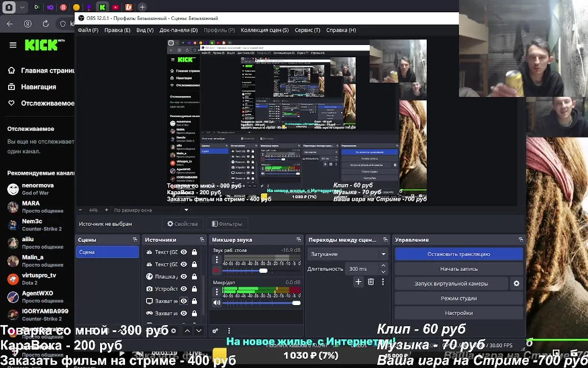Screen dimensions: 588x368
Task: Open the Сервис (T) menu in OBS
Action: coord(307,30)
